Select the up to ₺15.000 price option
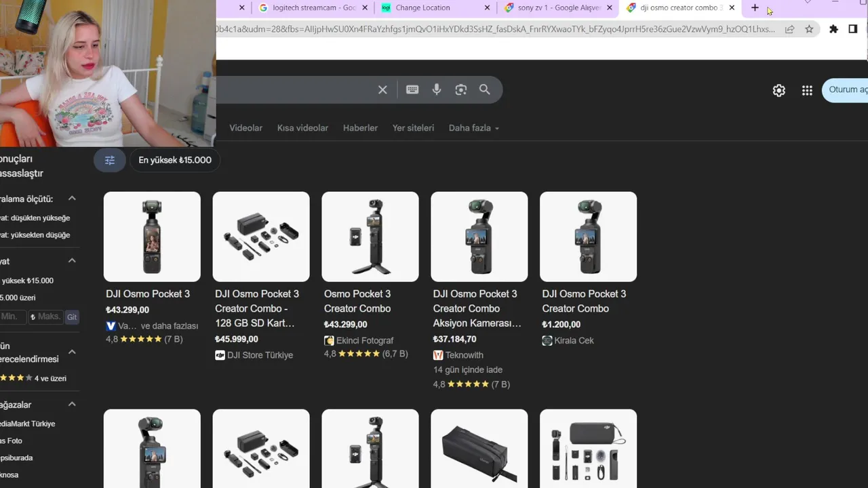 coord(26,281)
